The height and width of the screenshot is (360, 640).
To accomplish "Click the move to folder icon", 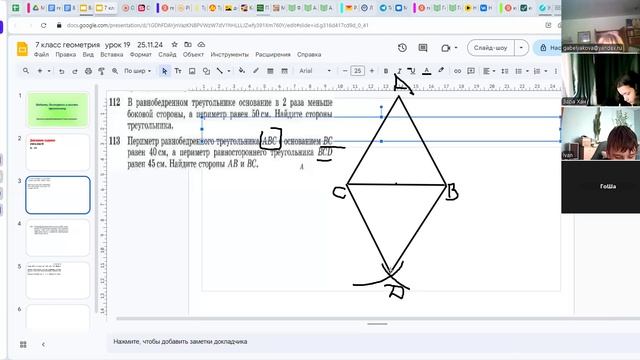I will pos(188,44).
